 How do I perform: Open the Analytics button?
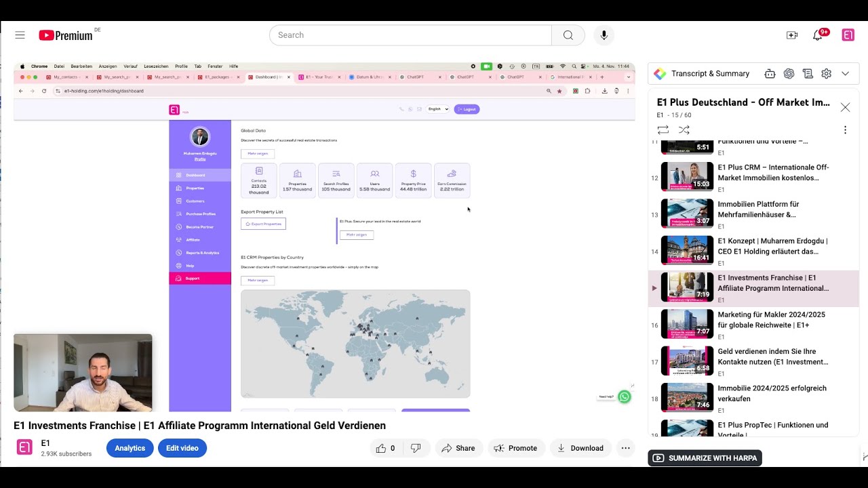coord(130,448)
